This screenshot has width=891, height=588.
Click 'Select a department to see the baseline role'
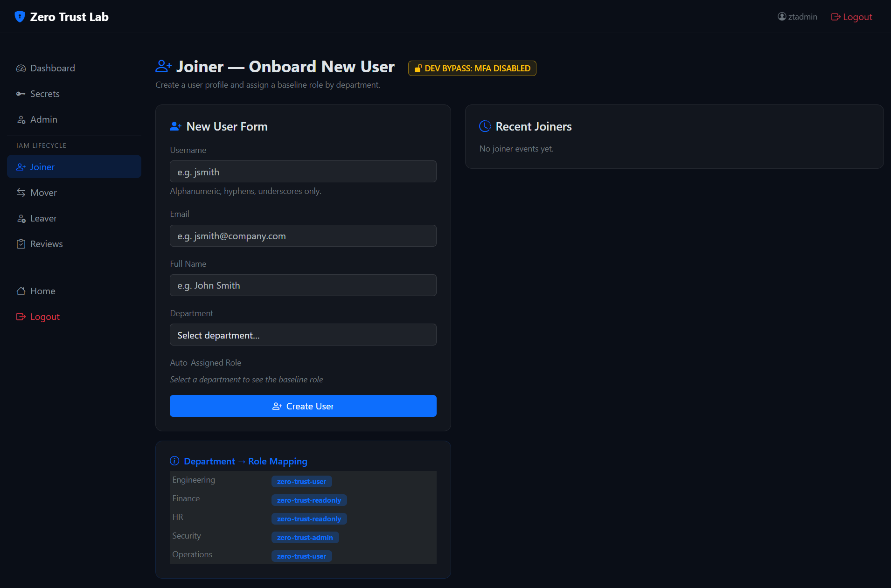pyautogui.click(x=246, y=380)
